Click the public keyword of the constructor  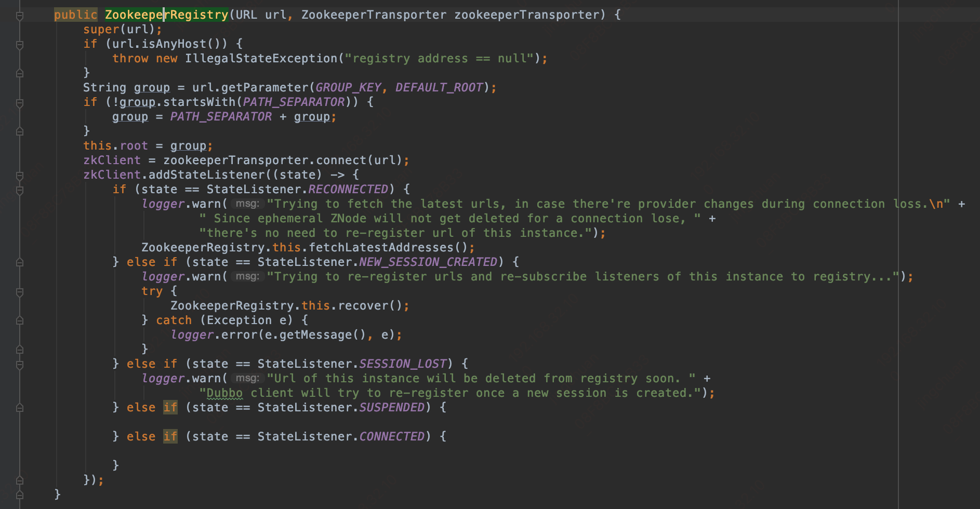point(75,15)
